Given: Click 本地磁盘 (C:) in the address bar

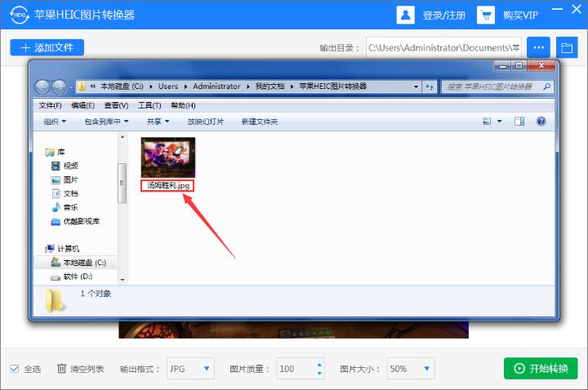Looking at the screenshot, I should [122, 86].
